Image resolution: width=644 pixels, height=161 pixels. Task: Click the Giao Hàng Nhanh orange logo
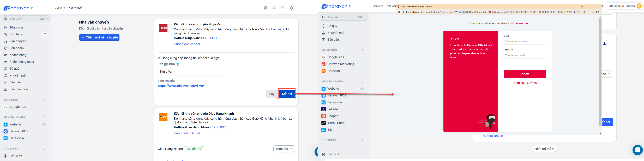tap(163, 117)
